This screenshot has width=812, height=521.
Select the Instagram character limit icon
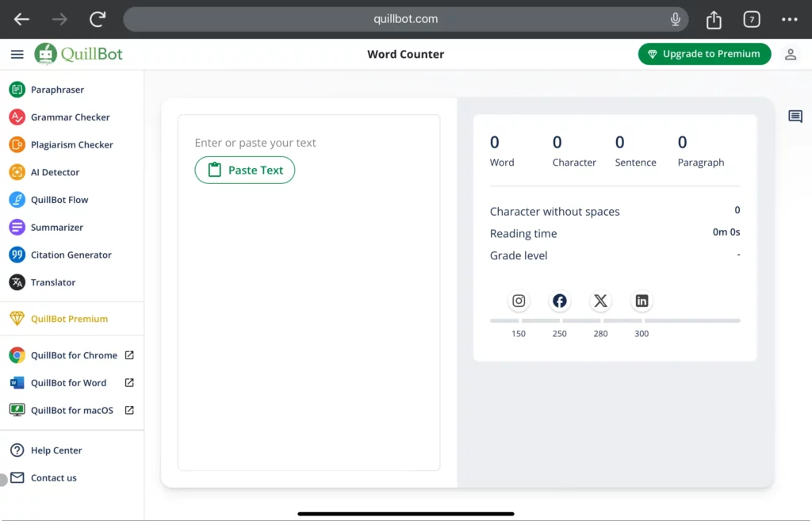(x=519, y=301)
